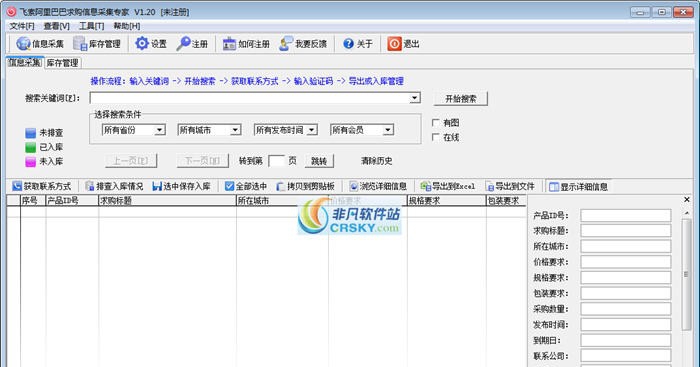Screen dimensions: 700x367
Task: Click the 到期日 detail input field
Action: click(625, 340)
